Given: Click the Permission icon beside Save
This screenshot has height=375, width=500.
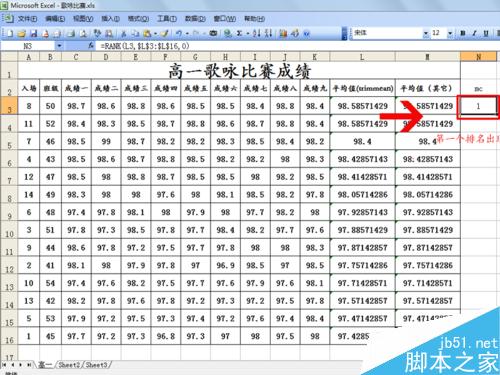Looking at the screenshot, I should (x=46, y=33).
